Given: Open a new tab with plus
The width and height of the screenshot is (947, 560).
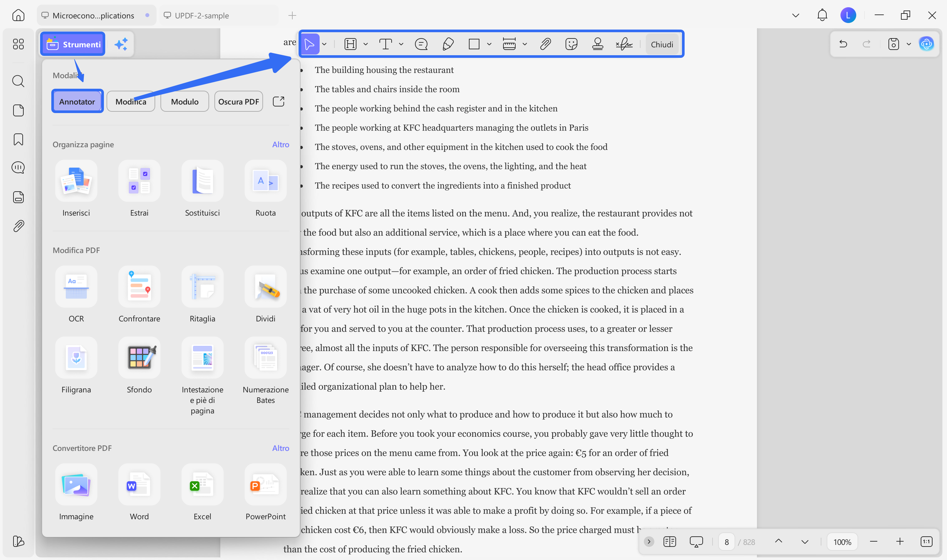Looking at the screenshot, I should 292,15.
